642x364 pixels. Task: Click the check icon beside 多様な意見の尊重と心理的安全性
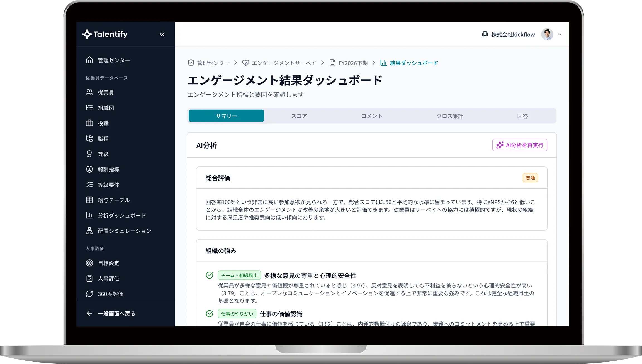[x=210, y=275]
